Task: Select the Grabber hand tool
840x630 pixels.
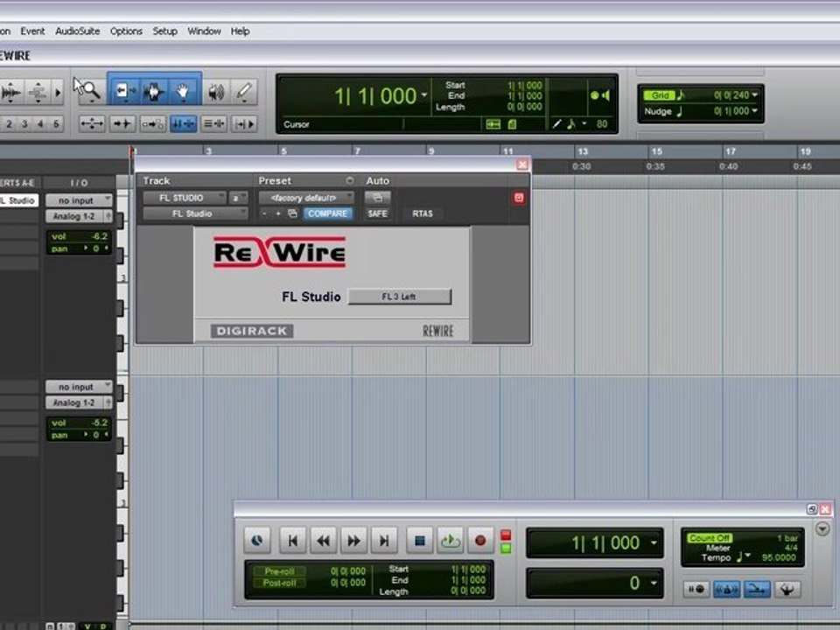Action: pos(183,92)
